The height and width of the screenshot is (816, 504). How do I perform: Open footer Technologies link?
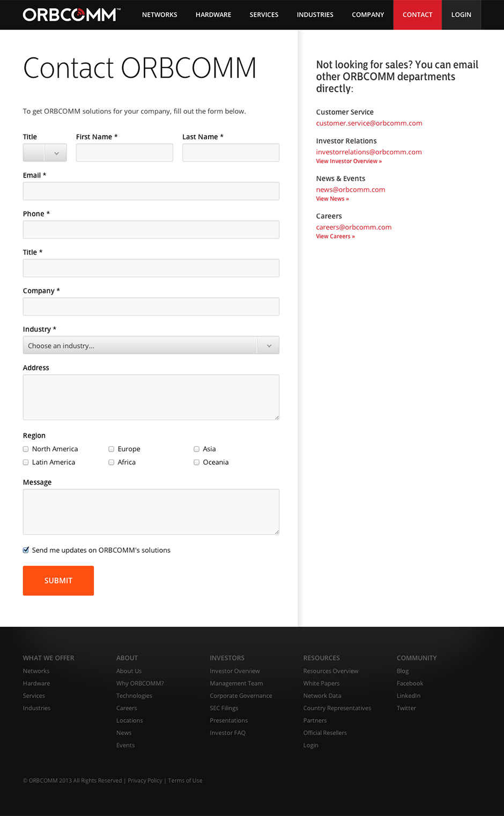tap(134, 696)
